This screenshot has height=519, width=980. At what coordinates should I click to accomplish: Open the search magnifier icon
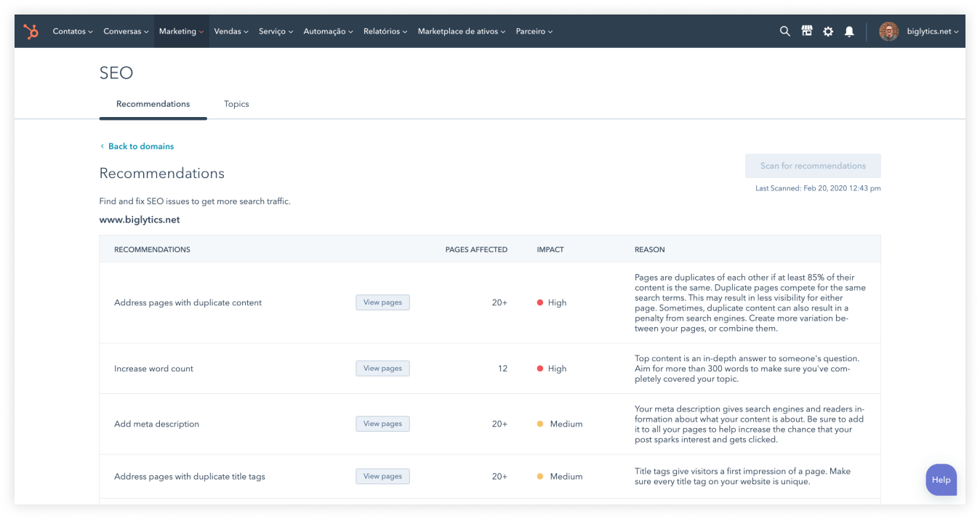pos(784,31)
